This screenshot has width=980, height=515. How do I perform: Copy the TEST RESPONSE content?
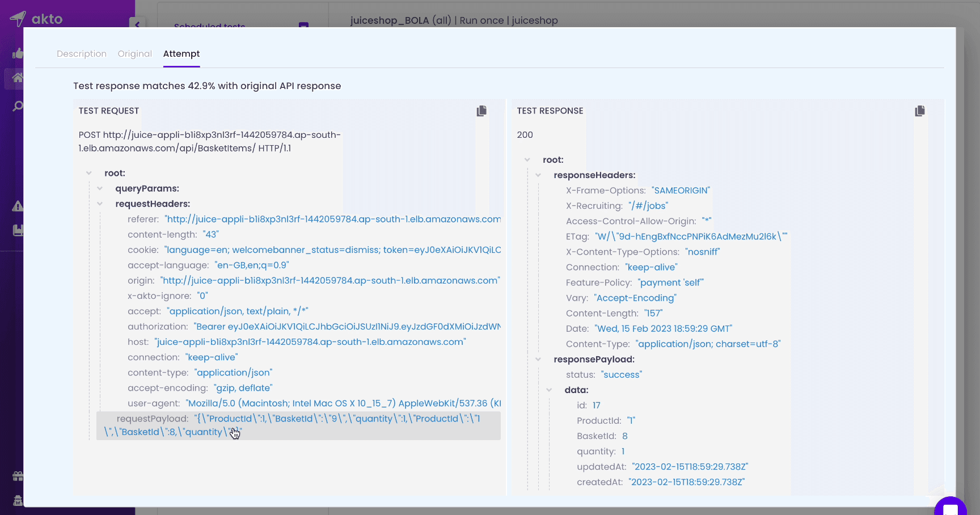point(920,111)
